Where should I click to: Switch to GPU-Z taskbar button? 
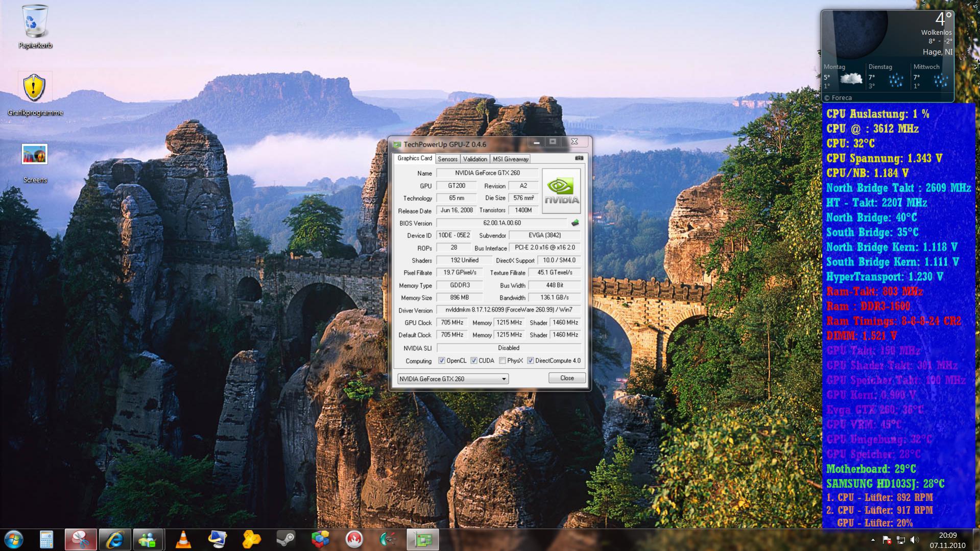point(423,539)
